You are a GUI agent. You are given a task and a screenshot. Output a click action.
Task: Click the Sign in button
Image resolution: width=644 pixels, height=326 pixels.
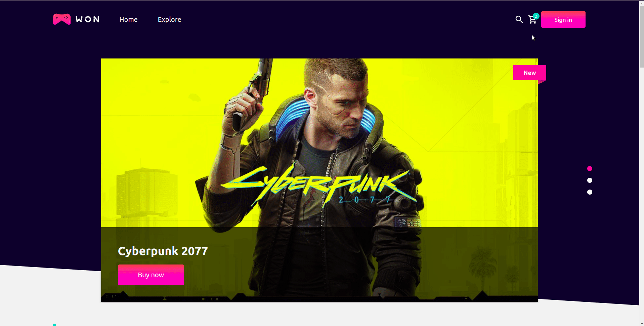pyautogui.click(x=563, y=19)
